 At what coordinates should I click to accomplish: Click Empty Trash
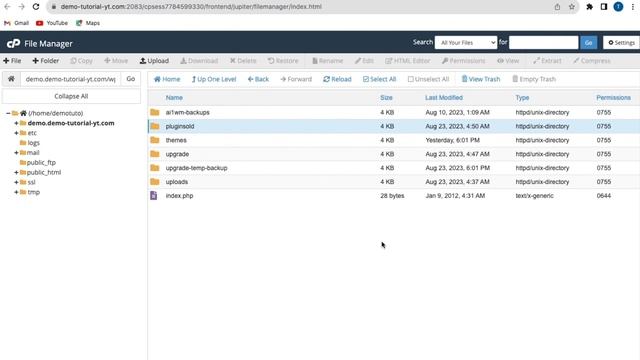click(534, 79)
